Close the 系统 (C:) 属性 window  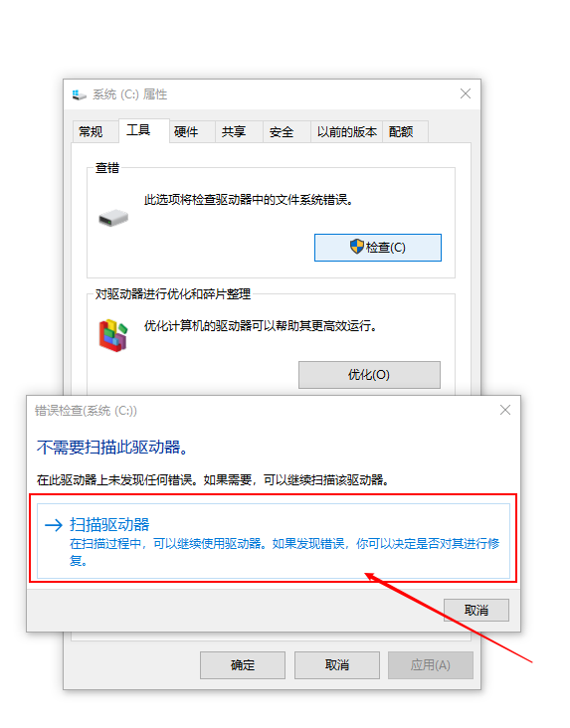pos(466,93)
